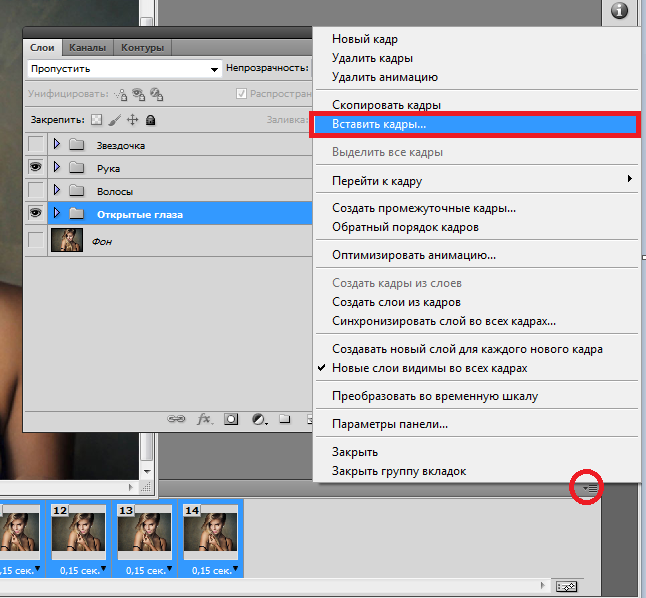The height and width of the screenshot is (598, 646).
Task: Open the layer styles fx menu
Action: [204, 419]
